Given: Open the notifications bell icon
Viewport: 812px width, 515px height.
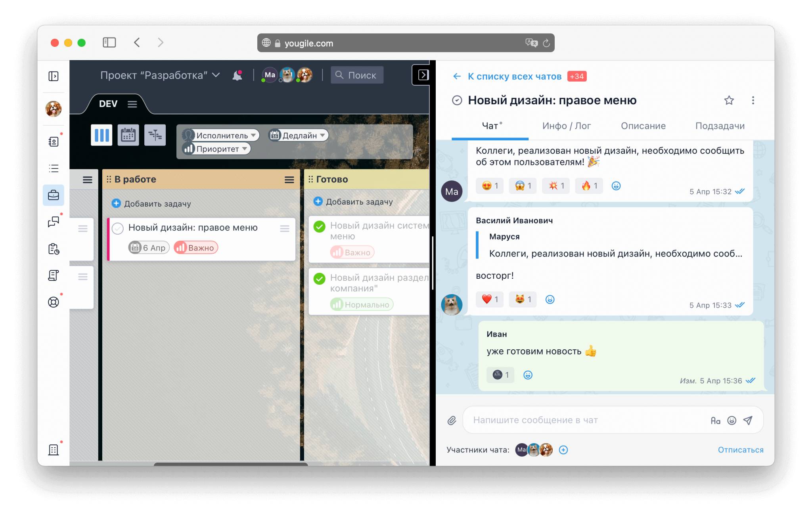Looking at the screenshot, I should [237, 75].
